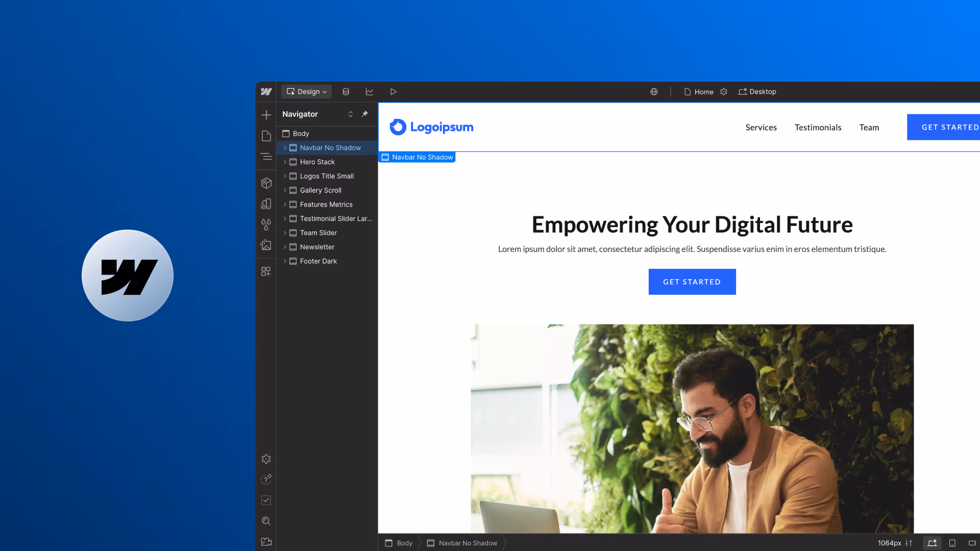
Task: Open the Design mode dropdown
Action: 306,92
